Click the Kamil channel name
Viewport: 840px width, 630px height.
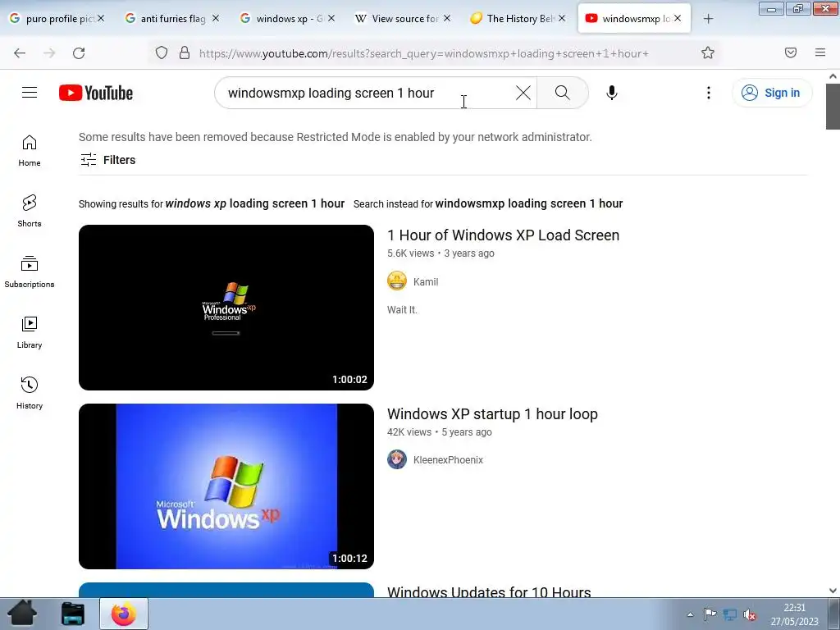(426, 282)
